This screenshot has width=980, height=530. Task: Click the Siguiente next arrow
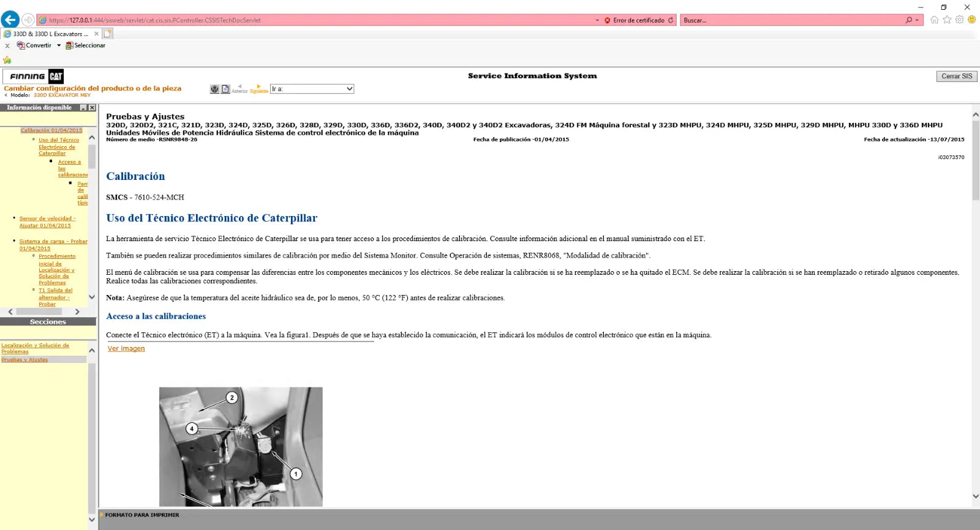pos(258,88)
